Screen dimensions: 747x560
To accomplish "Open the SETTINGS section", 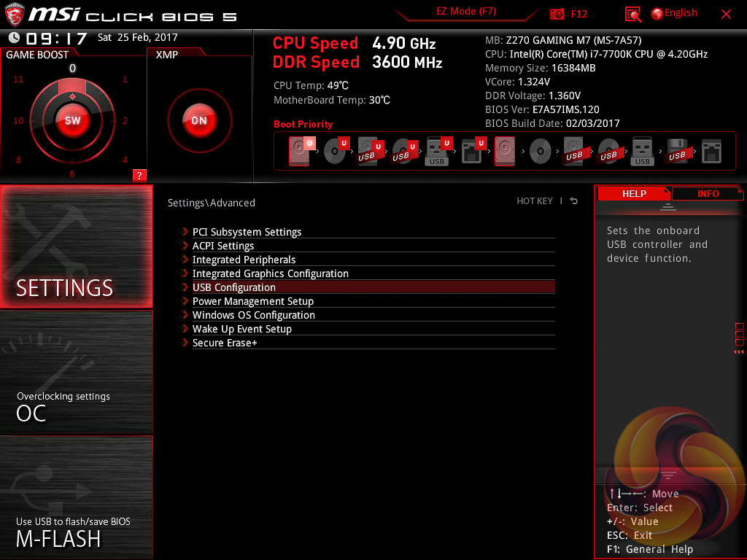I will click(76, 246).
